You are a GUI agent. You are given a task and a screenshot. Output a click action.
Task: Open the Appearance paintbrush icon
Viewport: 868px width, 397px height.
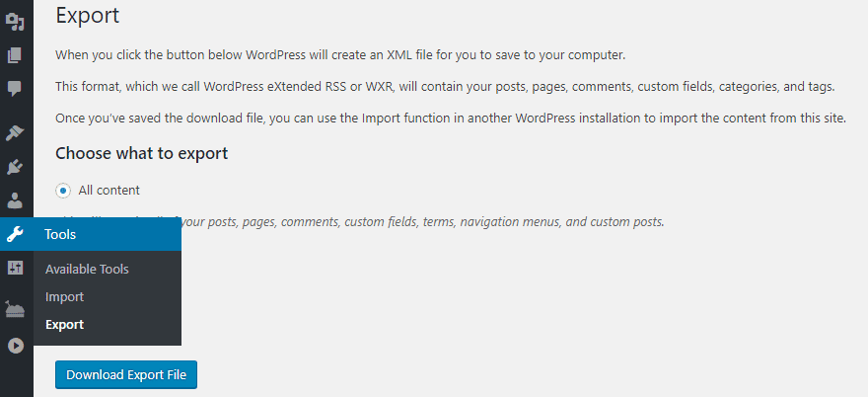[15, 133]
